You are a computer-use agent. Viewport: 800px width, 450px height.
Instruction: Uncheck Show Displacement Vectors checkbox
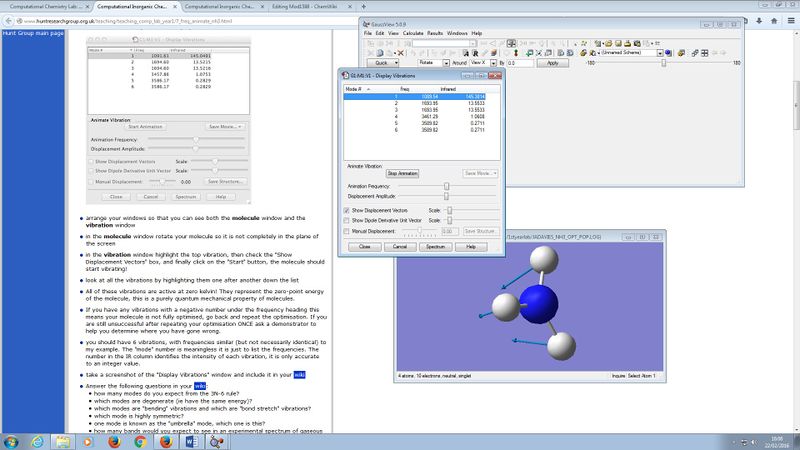[346, 210]
